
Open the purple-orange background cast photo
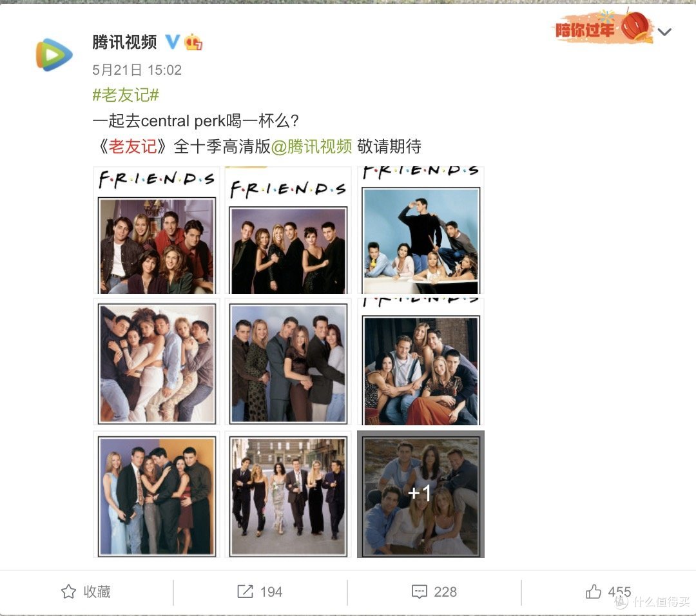(157, 494)
